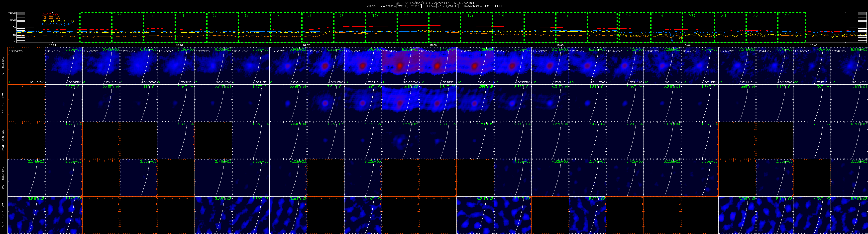
Task: Click the 10000 y-axis label on light curve
Action: click(12, 13)
